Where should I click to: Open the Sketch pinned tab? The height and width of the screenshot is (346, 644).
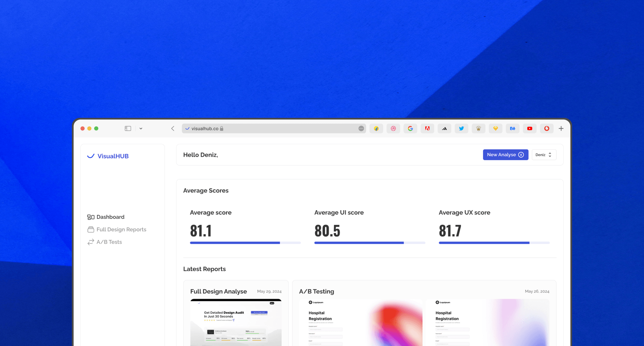pos(495,129)
